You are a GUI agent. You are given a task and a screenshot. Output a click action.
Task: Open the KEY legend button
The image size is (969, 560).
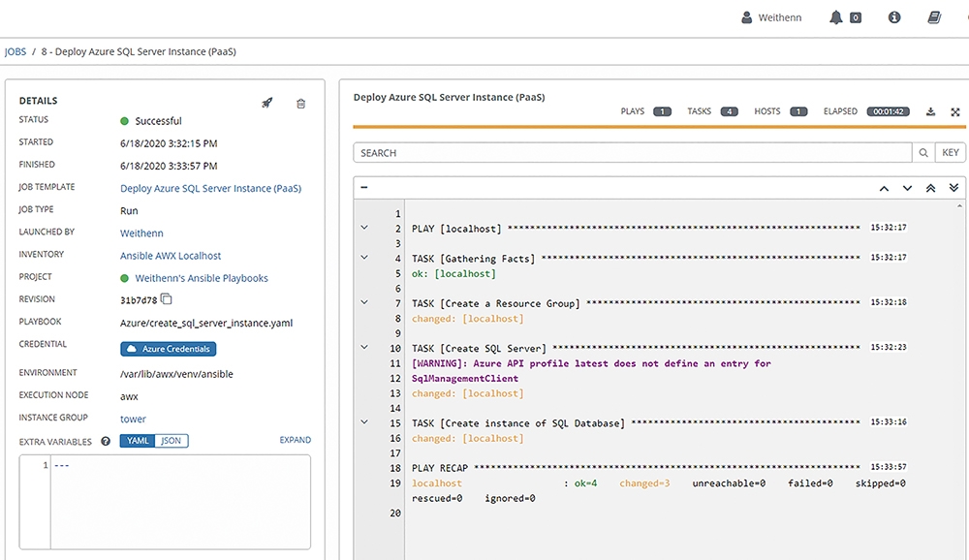pyautogui.click(x=951, y=153)
